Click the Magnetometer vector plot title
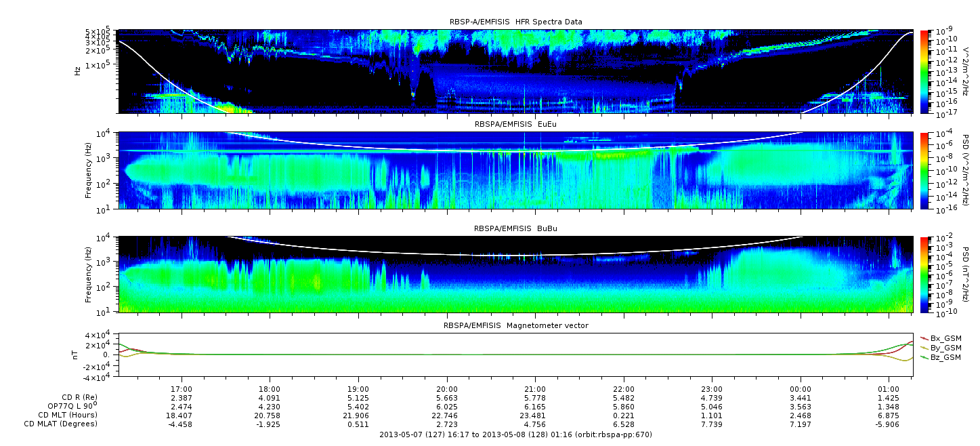 pos(515,325)
